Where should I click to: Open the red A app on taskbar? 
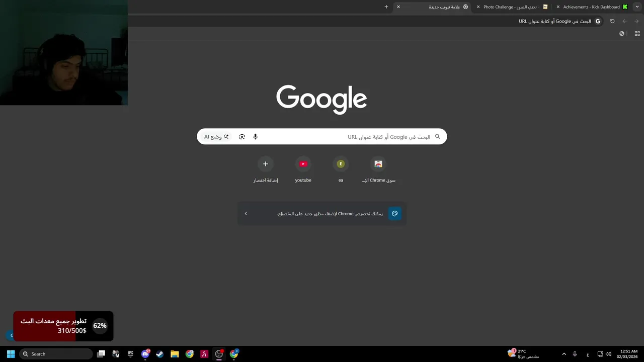(204, 354)
